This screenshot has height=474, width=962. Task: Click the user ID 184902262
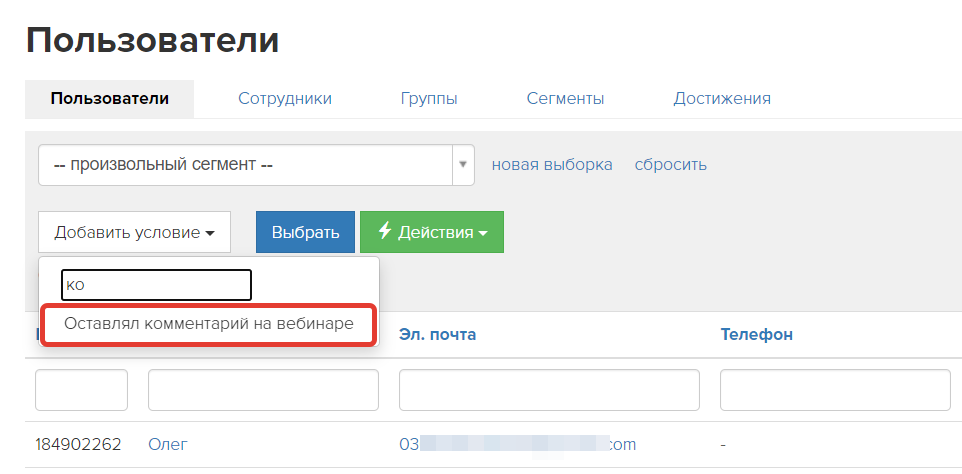[79, 444]
